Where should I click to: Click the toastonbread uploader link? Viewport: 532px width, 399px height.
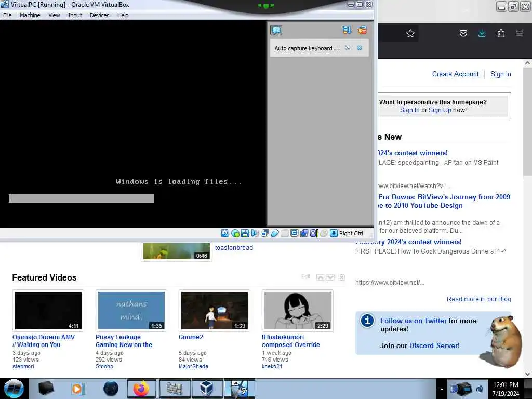[x=234, y=248]
